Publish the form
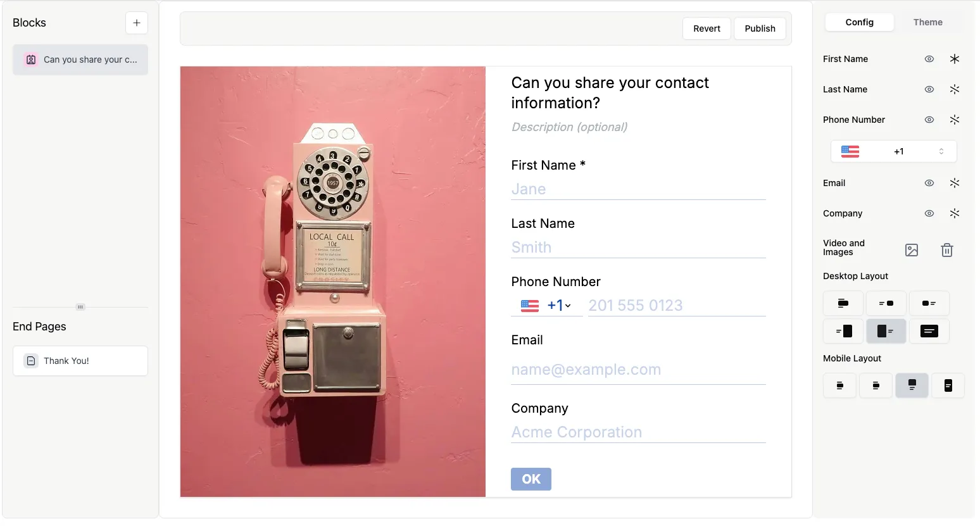Screen dimensions: 980x526 (760, 28)
